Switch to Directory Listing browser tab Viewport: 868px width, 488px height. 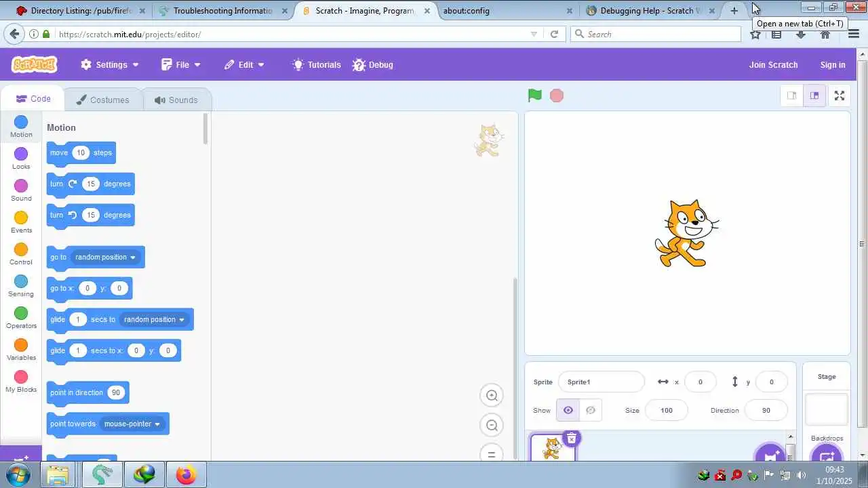click(79, 11)
